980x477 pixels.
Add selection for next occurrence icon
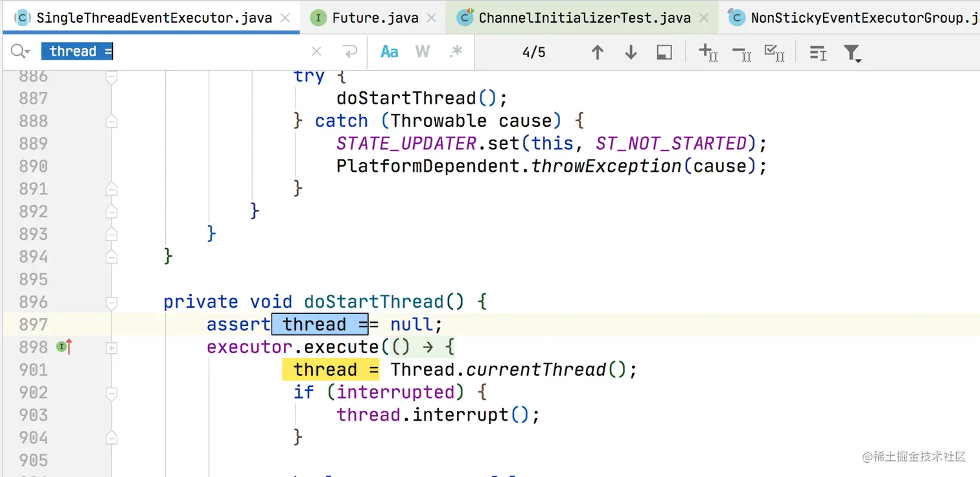tap(708, 52)
